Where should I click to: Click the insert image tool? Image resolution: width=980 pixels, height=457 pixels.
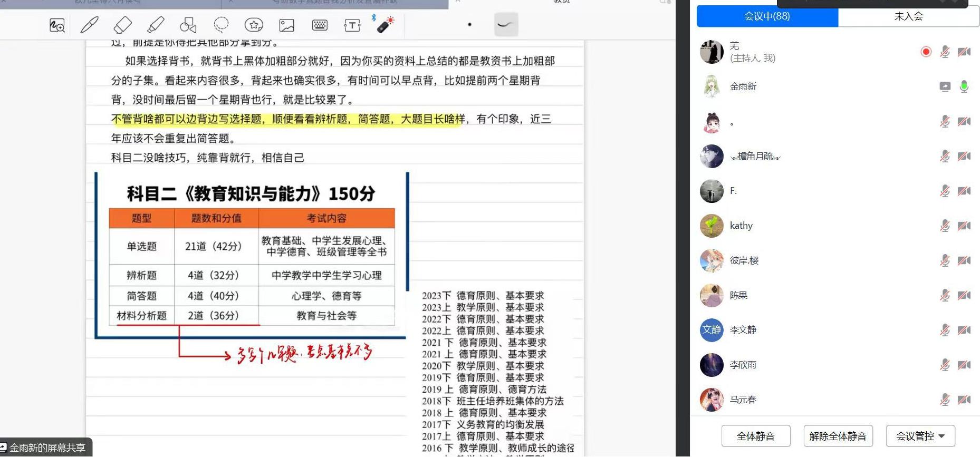(x=286, y=25)
